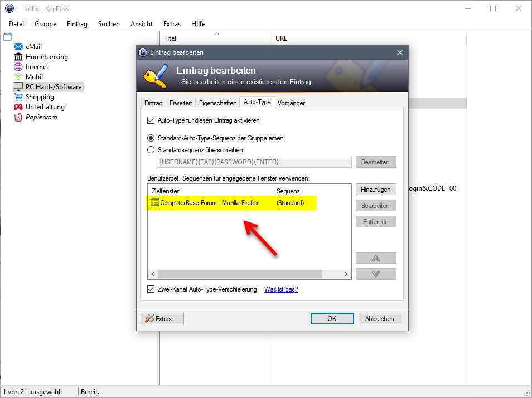This screenshot has height=398, width=532.
Task: Open the Extras menu in the menu bar
Action: pyautogui.click(x=172, y=24)
